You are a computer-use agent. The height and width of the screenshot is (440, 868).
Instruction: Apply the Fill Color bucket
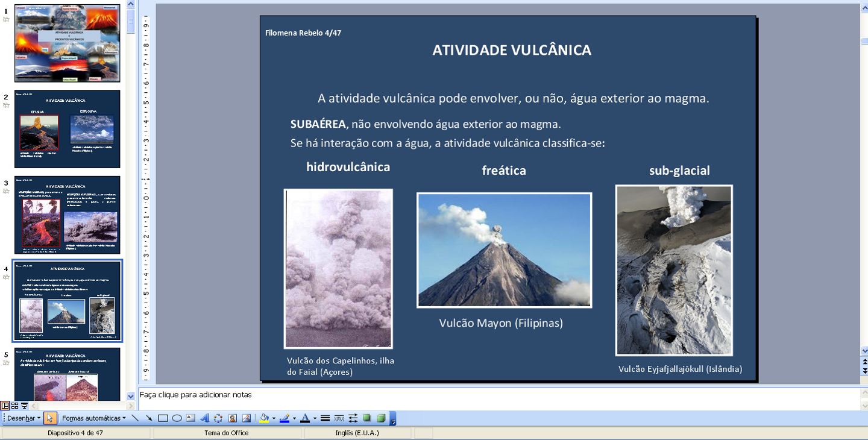(264, 418)
